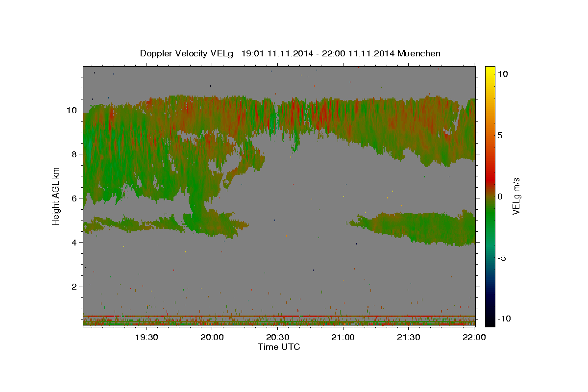This screenshot has width=588, height=392.
Task: Click the 21:30 time tick label
Action: coord(408,337)
